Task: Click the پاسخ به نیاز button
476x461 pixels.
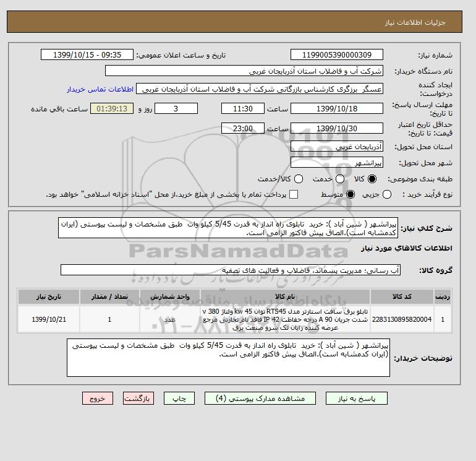Action: (357, 399)
